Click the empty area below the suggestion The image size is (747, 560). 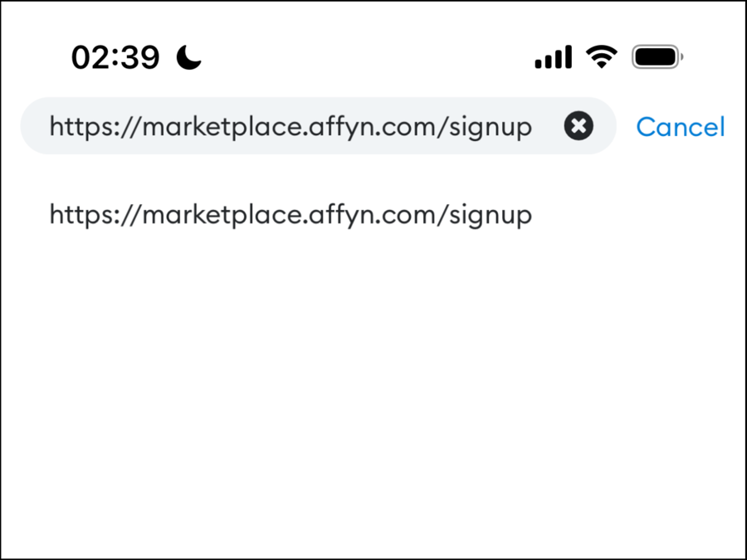pos(373,373)
